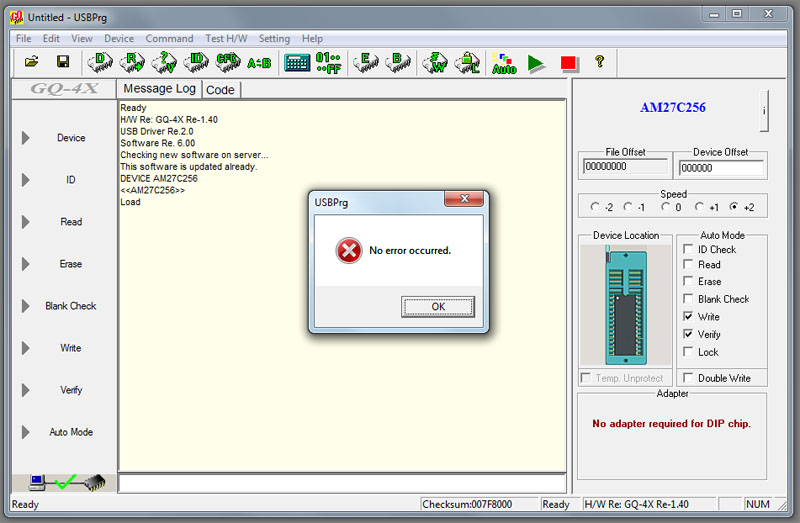This screenshot has width=800, height=523.
Task: Erase chip using the E chip icon
Action: point(366,62)
